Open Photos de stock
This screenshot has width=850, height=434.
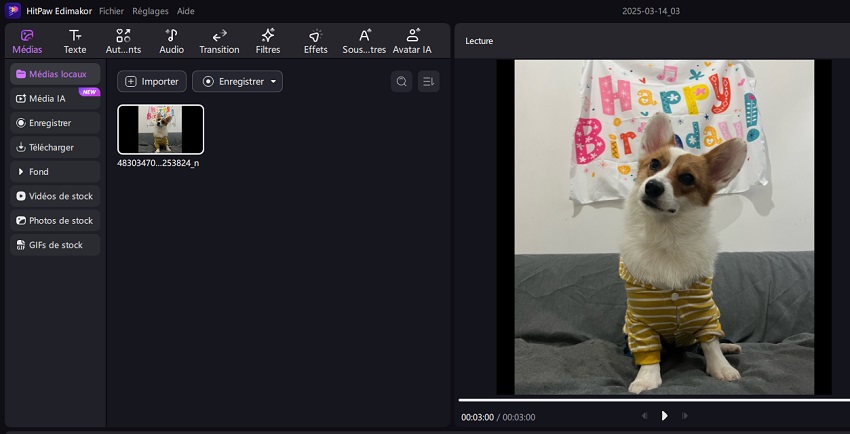55,221
